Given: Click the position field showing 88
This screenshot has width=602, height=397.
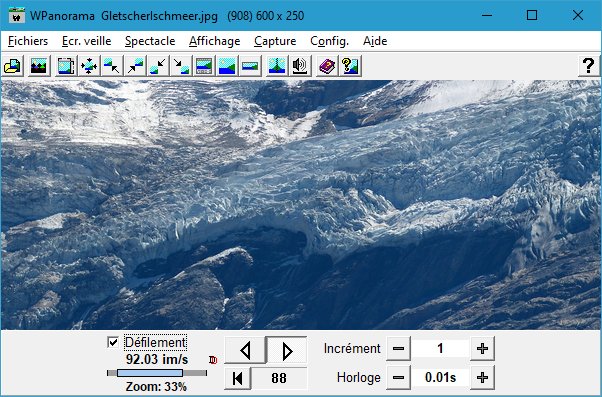Looking at the screenshot, I should [279, 378].
